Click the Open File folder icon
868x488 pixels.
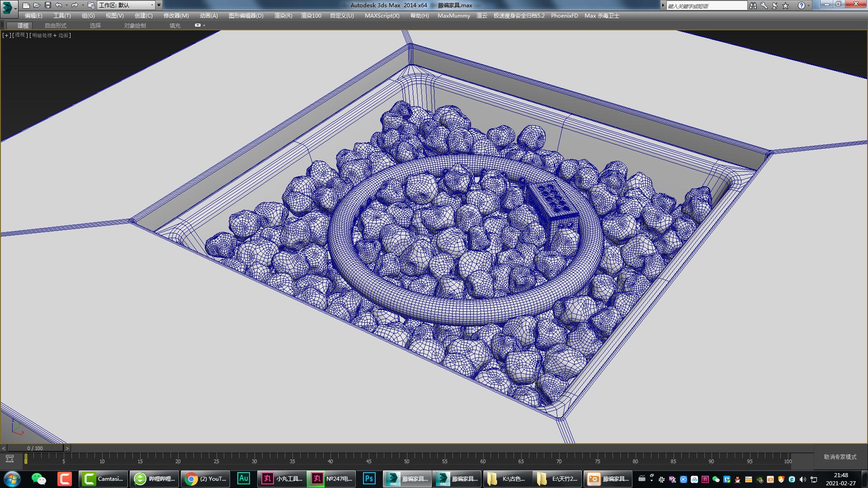pos(37,5)
